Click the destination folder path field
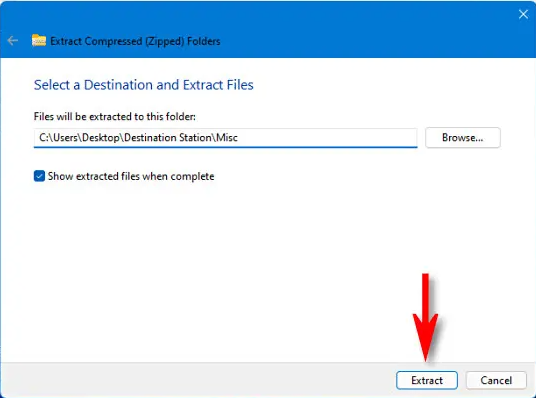The width and height of the screenshot is (536, 398). click(225, 138)
